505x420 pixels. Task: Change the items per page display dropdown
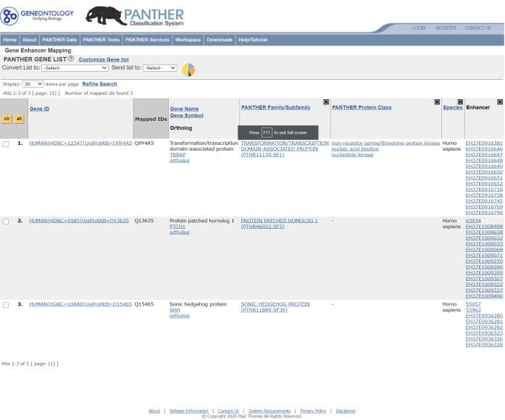tap(33, 84)
